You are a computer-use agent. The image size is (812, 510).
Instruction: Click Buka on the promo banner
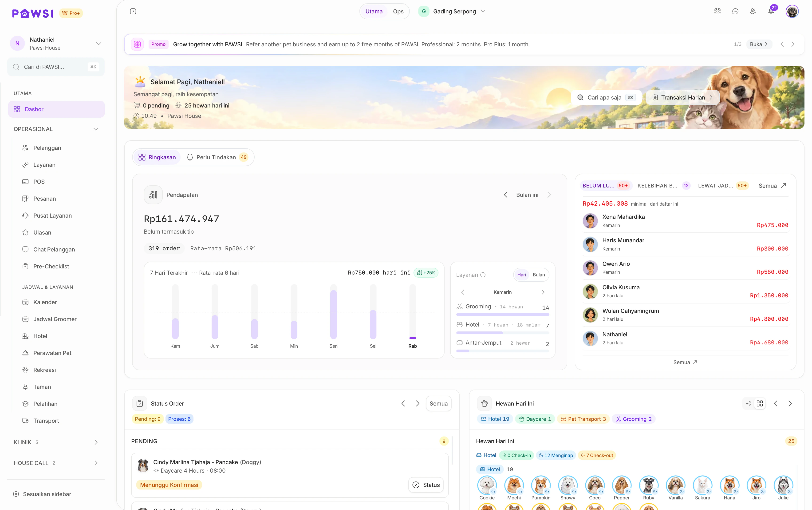[x=759, y=44]
